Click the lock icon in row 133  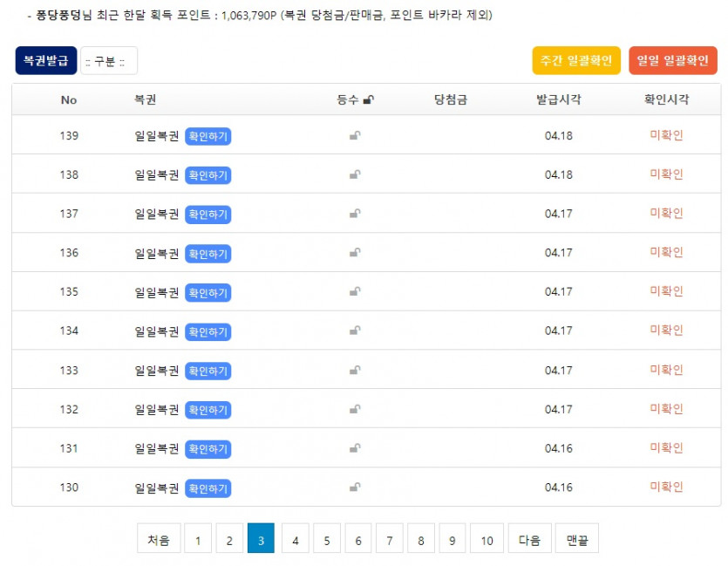point(355,370)
